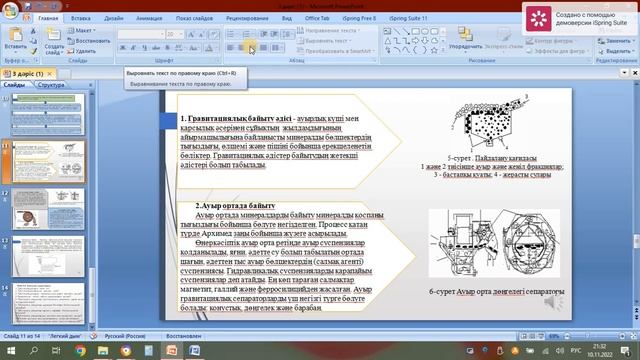640x360 pixels.
Task: Open Google Chrome from taskbar
Action: coord(80,350)
